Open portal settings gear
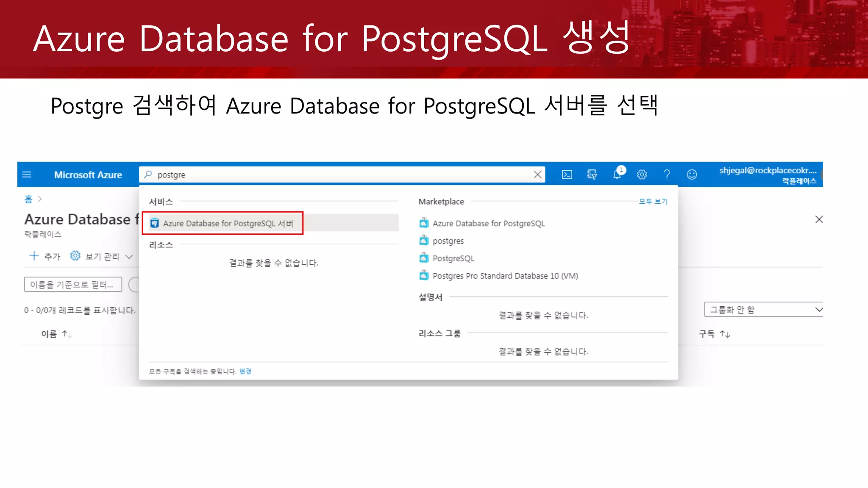The image size is (868, 488). click(x=642, y=175)
